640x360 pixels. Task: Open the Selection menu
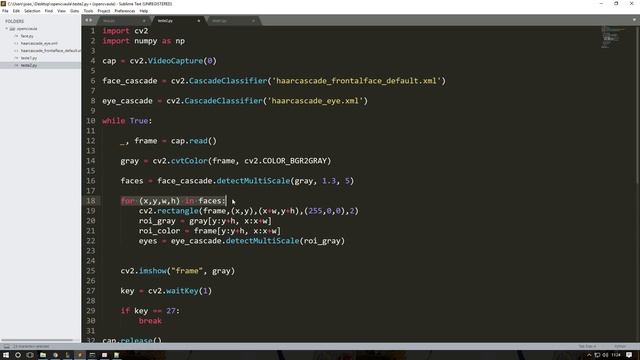click(32, 11)
